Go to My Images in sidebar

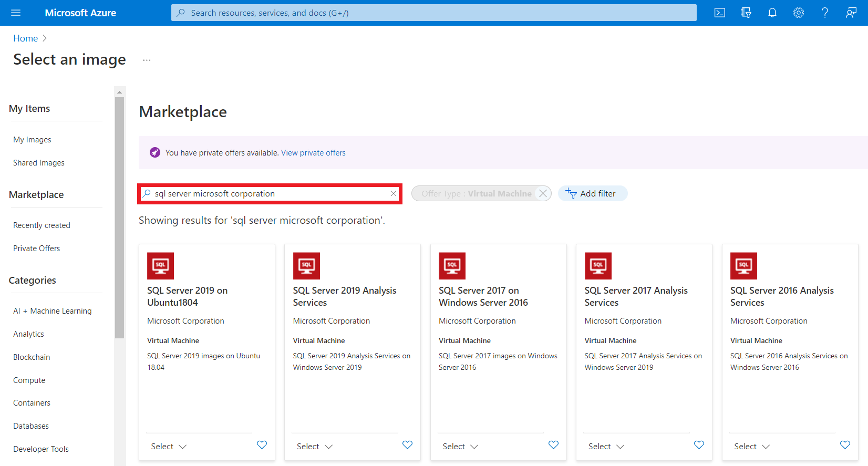pyautogui.click(x=32, y=140)
